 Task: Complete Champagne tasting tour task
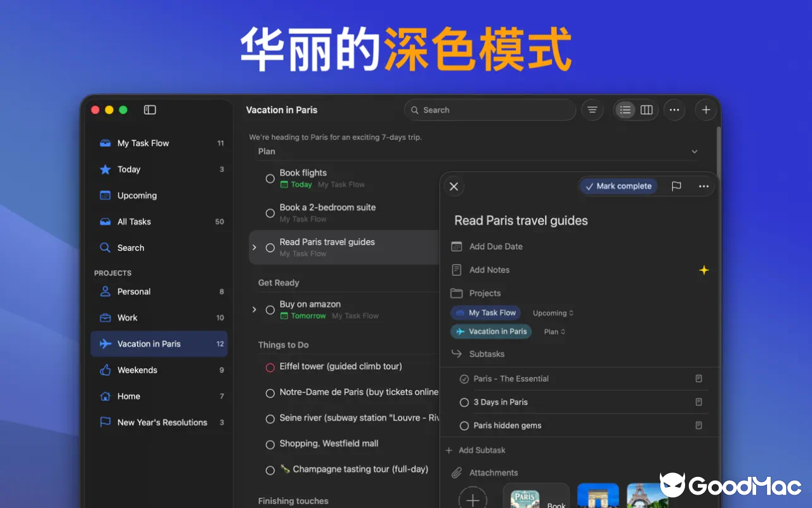coord(270,470)
